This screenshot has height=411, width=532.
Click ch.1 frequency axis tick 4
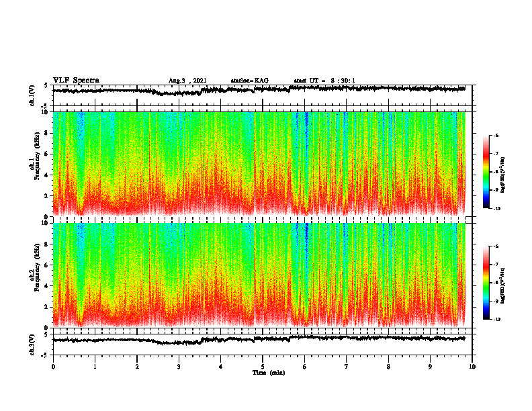click(47, 175)
